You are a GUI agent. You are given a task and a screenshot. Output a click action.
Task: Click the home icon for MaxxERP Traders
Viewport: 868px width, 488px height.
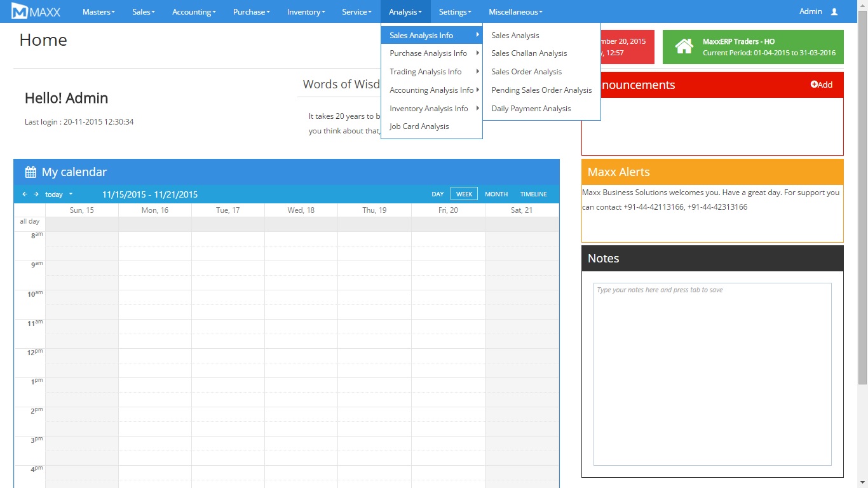point(684,46)
